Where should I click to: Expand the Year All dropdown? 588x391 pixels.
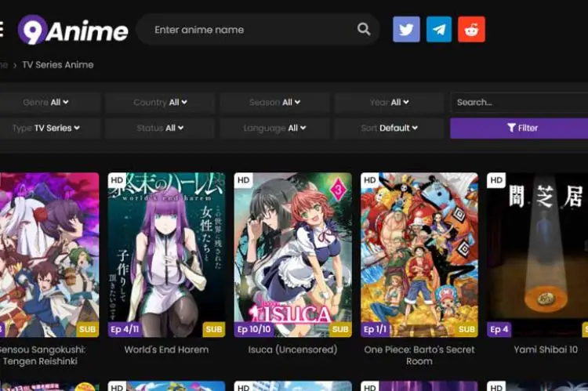[x=389, y=103]
